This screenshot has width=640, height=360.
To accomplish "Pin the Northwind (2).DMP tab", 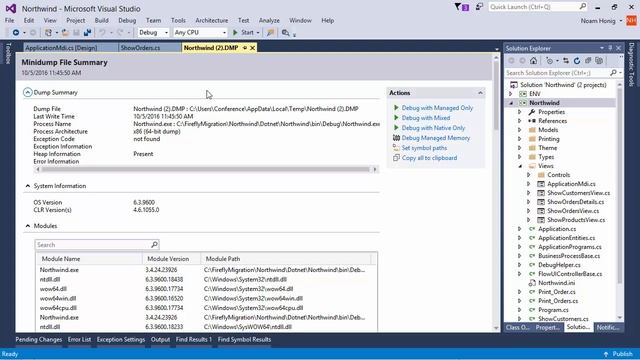I will coord(245,48).
